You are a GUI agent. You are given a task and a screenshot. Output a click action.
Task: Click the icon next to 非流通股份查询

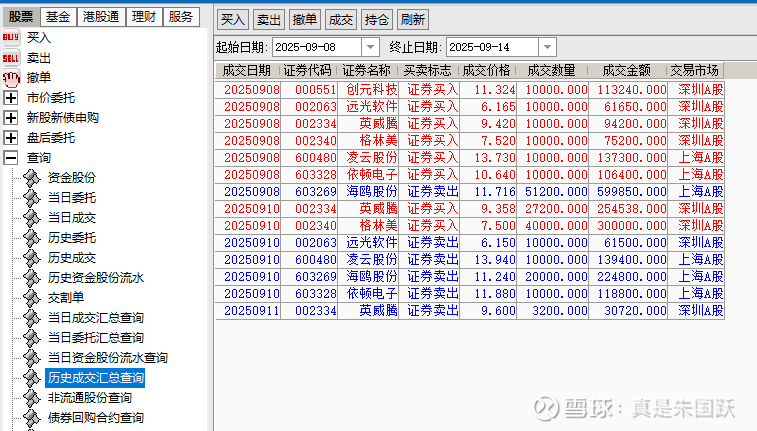pos(32,398)
